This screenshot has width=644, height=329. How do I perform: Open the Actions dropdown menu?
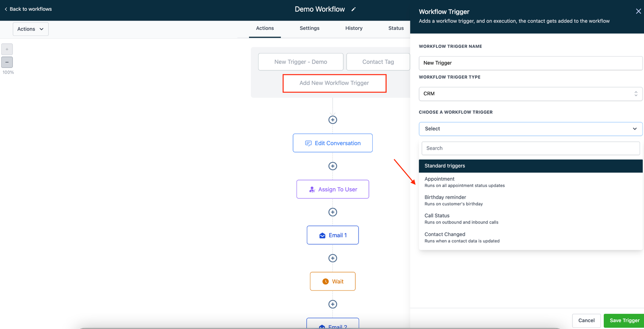coord(31,29)
